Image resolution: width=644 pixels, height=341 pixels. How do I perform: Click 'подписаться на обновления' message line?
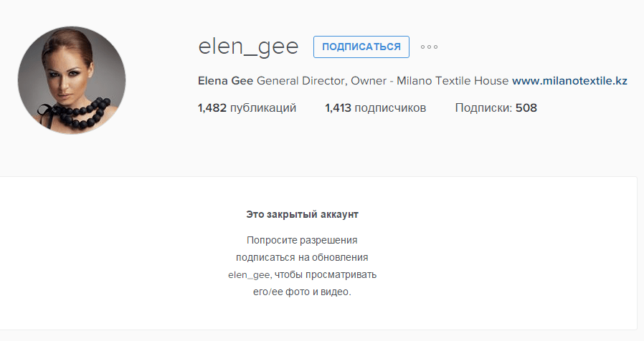302,257
